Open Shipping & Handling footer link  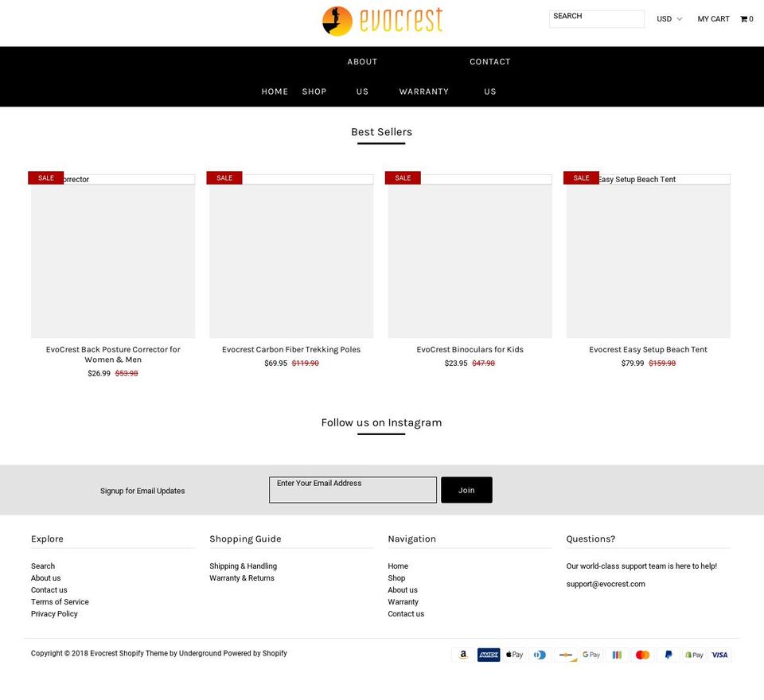coord(244,566)
